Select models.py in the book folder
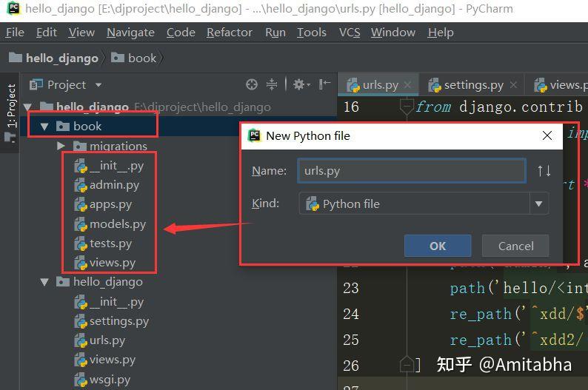This screenshot has height=390, width=588. [117, 223]
